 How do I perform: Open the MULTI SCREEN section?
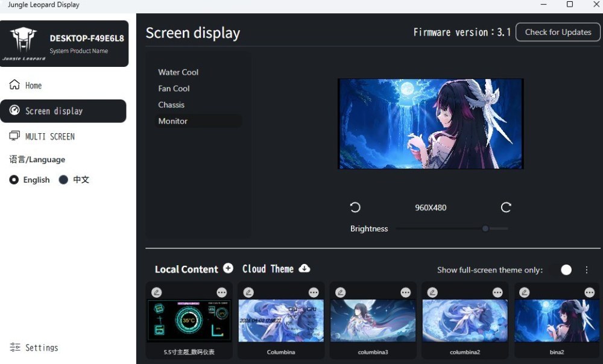click(42, 136)
